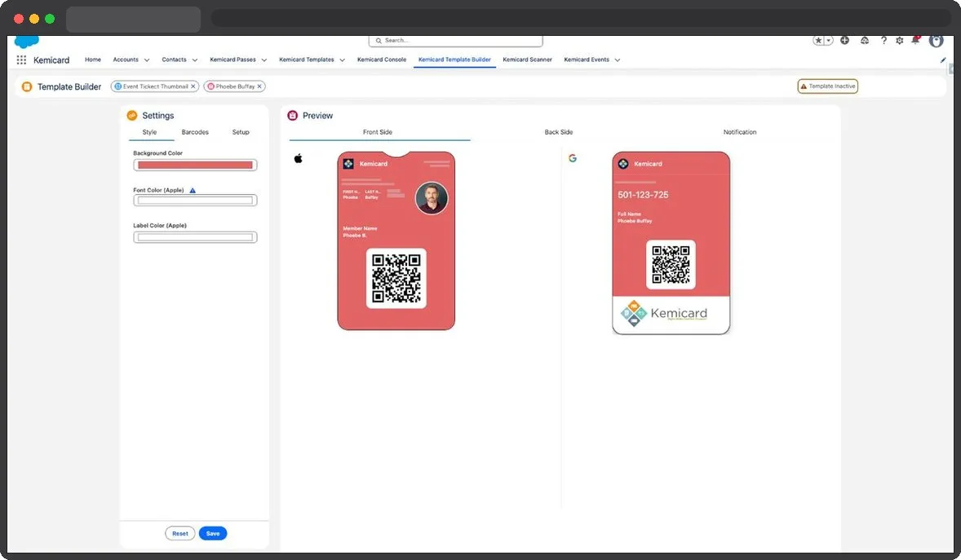
Task: Click the Kemicard banner on Google pass
Action: (x=671, y=315)
